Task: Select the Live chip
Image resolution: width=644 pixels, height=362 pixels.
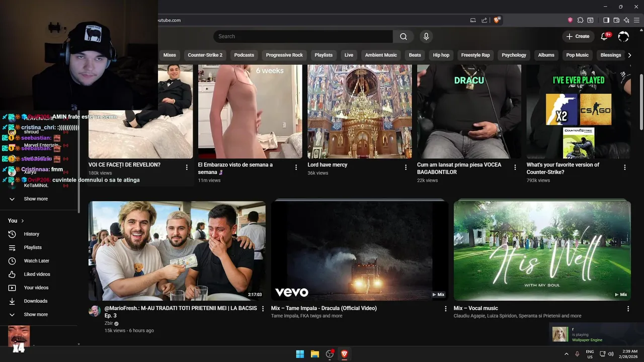Action: pos(349,55)
